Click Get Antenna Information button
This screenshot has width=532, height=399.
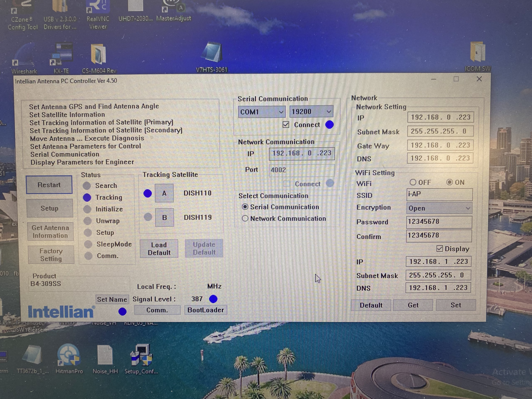click(x=50, y=232)
